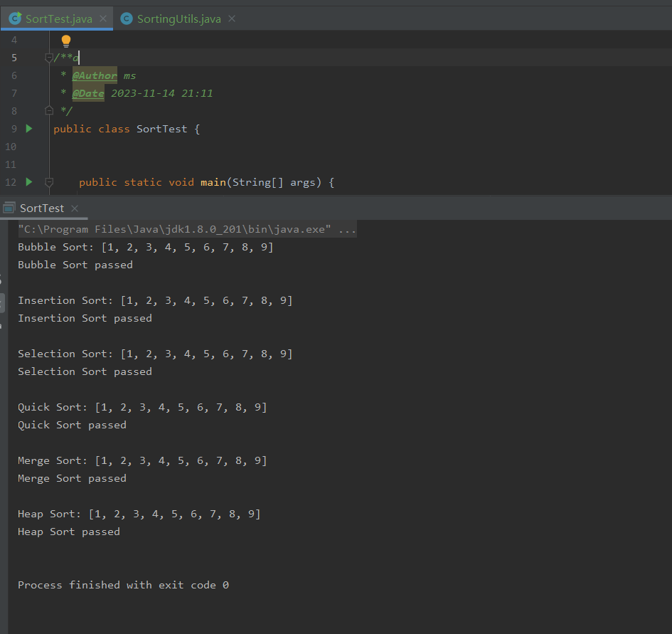Click the SortingUtils.java class file icon
The height and width of the screenshot is (634, 672).
[x=127, y=19]
